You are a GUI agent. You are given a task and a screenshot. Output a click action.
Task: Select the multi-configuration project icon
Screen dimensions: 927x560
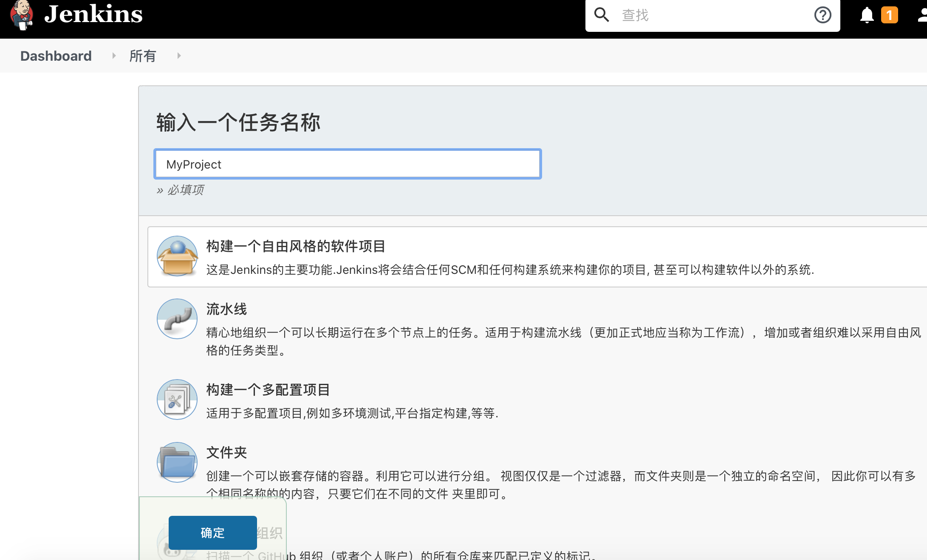pos(177,400)
